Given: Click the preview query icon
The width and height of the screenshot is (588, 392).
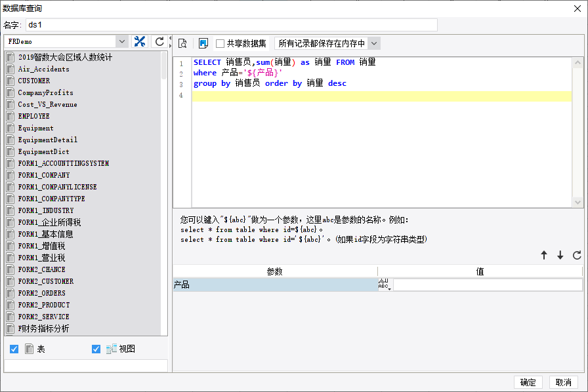Looking at the screenshot, I should pyautogui.click(x=182, y=43).
